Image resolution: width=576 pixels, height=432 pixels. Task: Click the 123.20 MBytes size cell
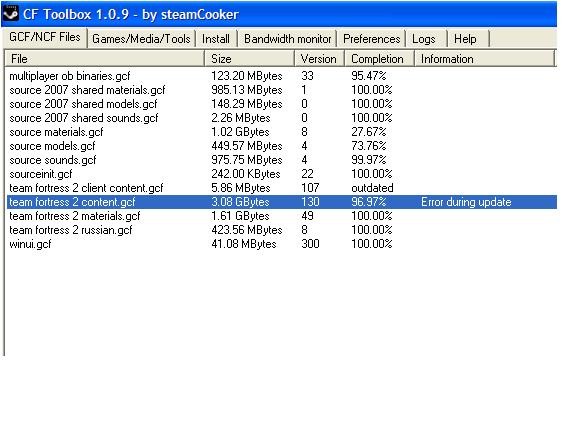pyautogui.click(x=246, y=76)
